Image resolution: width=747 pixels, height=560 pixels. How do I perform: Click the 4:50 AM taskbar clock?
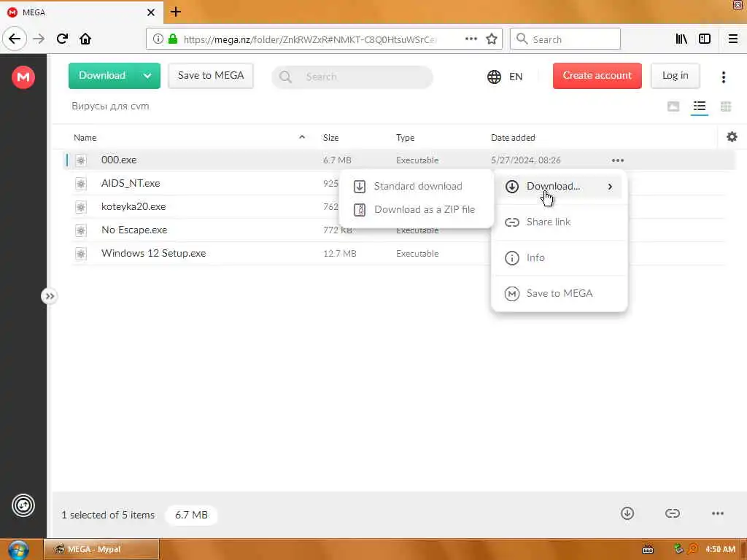tap(720, 550)
